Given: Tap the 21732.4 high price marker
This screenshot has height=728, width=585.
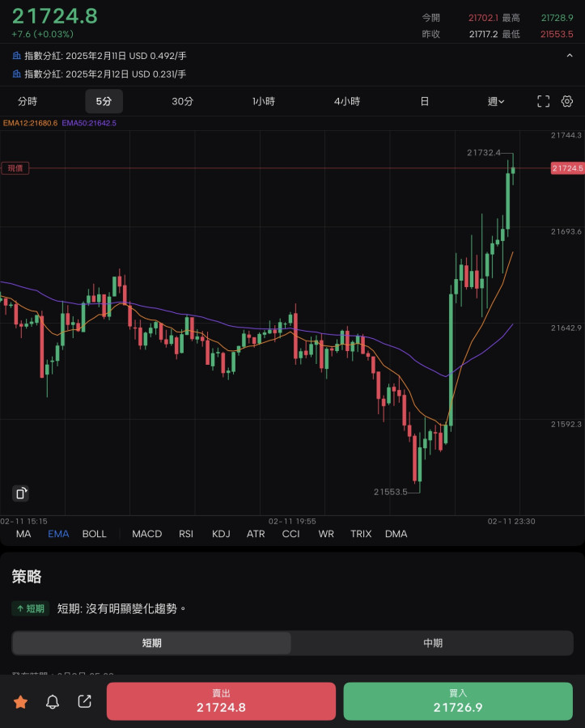Looking at the screenshot, I should pos(484,152).
